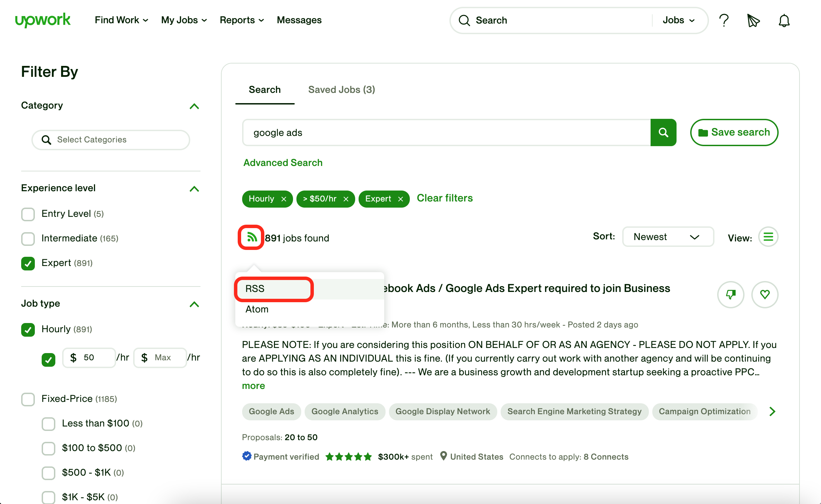Uncheck the Expert experience checkbox

28,263
